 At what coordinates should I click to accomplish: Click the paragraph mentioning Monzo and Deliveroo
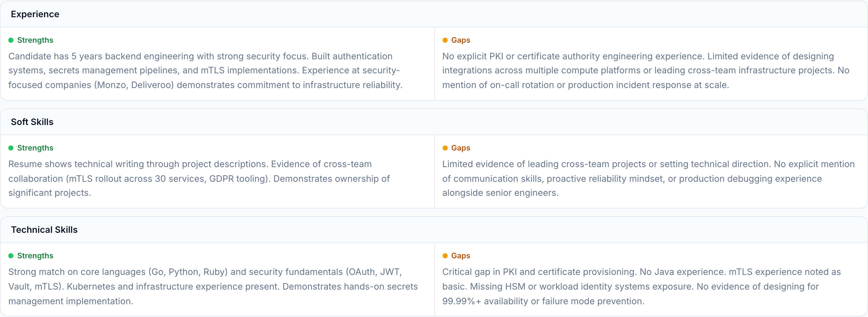pyautogui.click(x=206, y=71)
